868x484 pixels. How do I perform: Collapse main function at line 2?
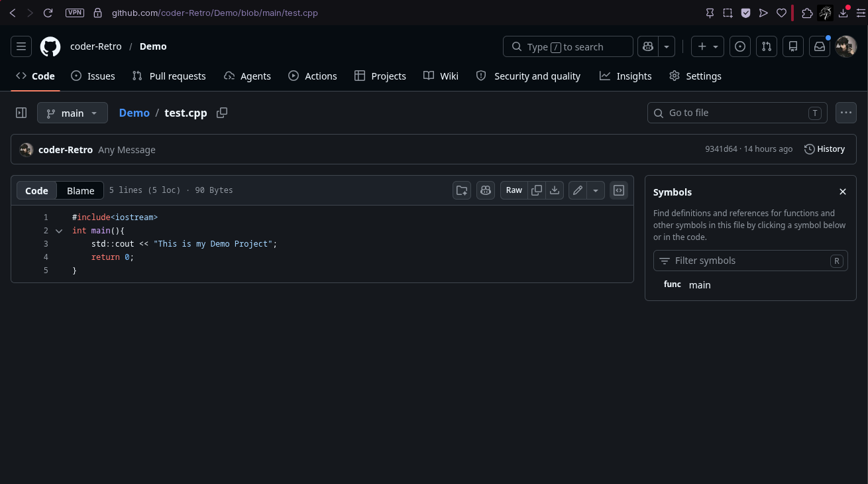(59, 231)
